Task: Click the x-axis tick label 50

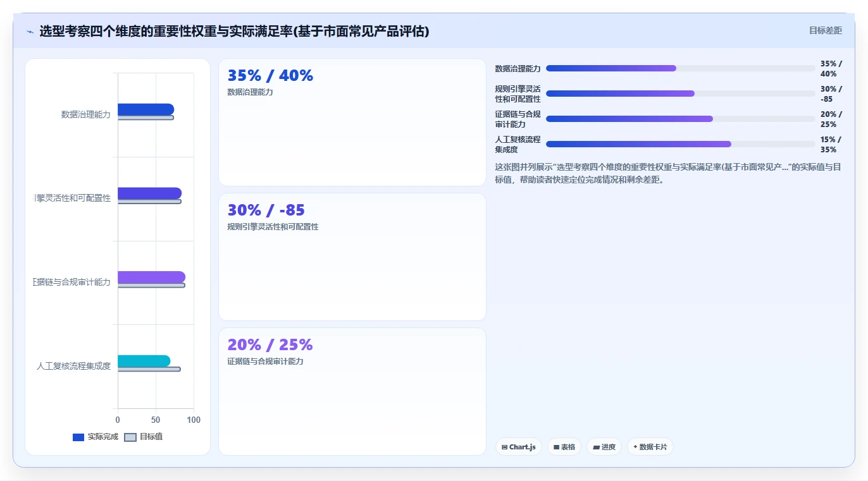Action: pyautogui.click(x=156, y=420)
